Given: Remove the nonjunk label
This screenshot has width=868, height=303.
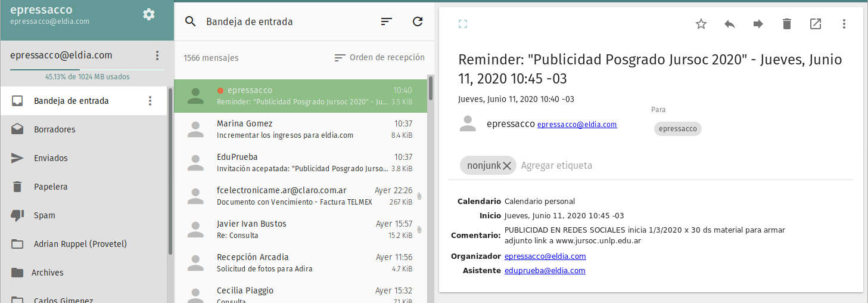Looking at the screenshot, I should click(x=507, y=166).
